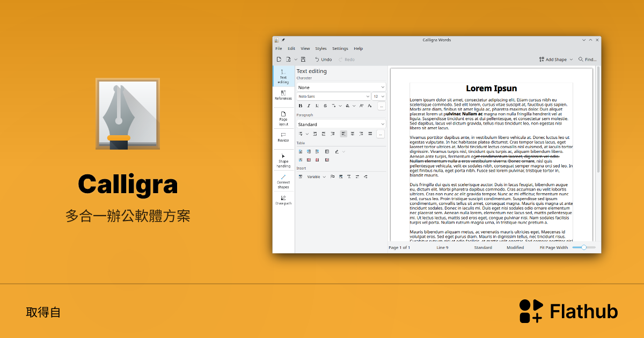
Task: Switch to the Page layout tab
Action: click(x=283, y=119)
